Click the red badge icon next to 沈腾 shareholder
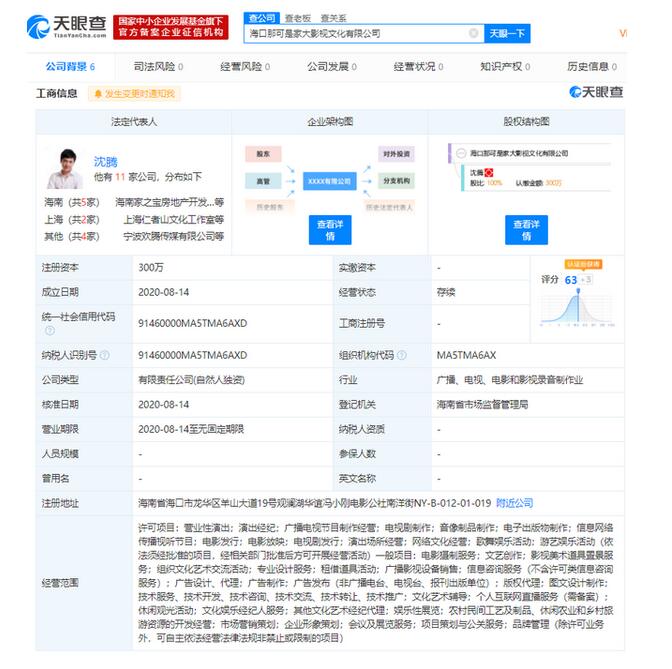The width and height of the screenshot is (672, 669). pyautogui.click(x=489, y=173)
